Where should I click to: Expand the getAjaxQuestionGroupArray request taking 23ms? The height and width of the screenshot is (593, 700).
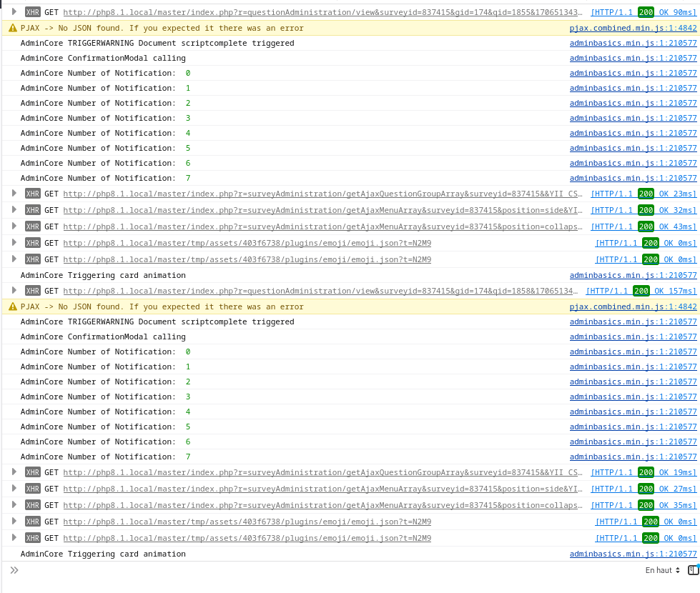coord(14,193)
